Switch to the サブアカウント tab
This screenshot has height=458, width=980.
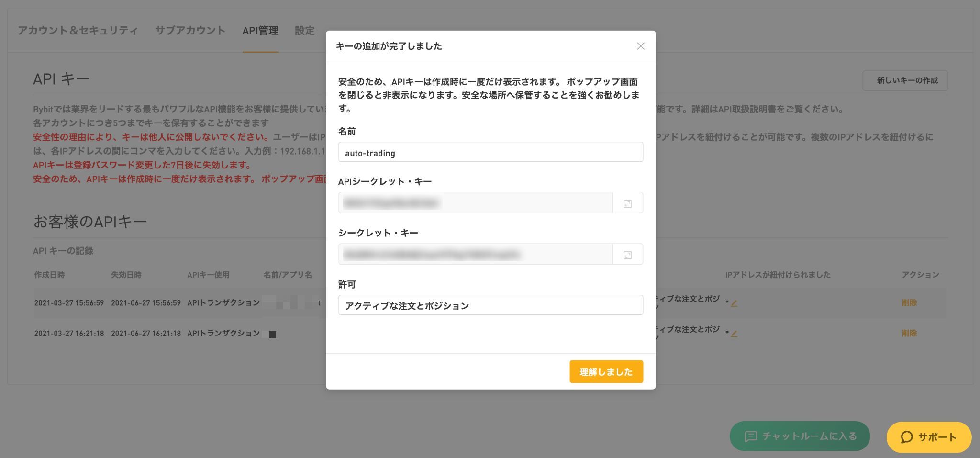click(190, 31)
